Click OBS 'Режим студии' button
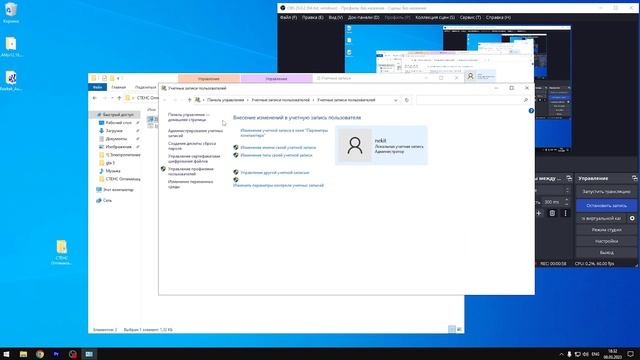The image size is (640, 360). [606, 230]
